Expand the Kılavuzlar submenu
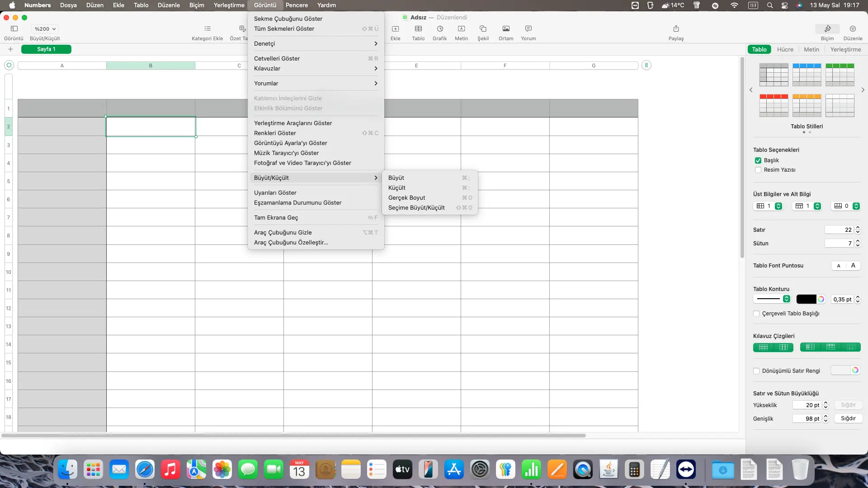Image resolution: width=868 pixels, height=488 pixels. click(316, 68)
